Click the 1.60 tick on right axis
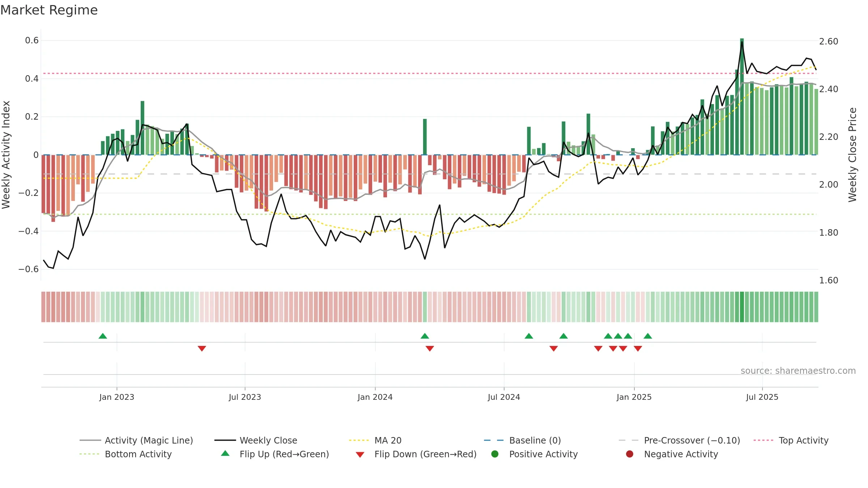The width and height of the screenshot is (868, 488). point(829,281)
